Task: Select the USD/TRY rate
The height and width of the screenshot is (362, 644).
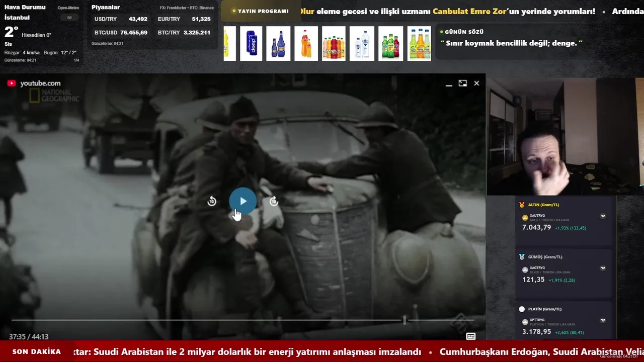Action: pyautogui.click(x=121, y=19)
